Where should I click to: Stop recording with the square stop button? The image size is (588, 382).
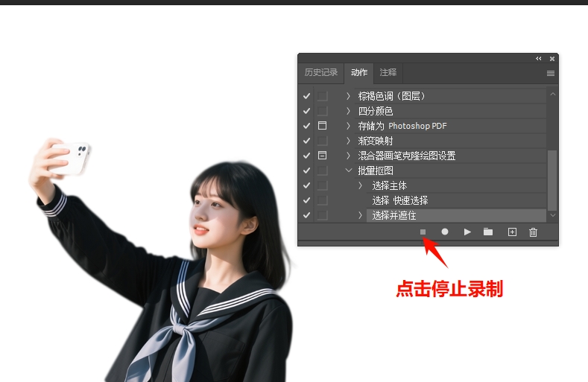point(423,232)
